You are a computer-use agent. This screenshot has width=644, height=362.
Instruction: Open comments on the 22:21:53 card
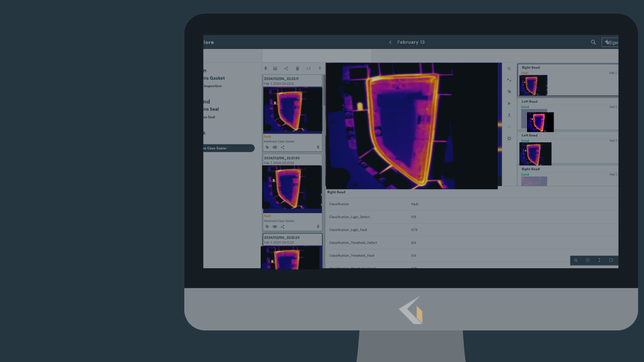275,227
